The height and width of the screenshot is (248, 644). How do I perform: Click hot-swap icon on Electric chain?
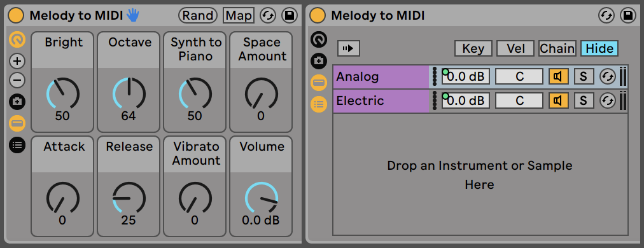coord(607,100)
